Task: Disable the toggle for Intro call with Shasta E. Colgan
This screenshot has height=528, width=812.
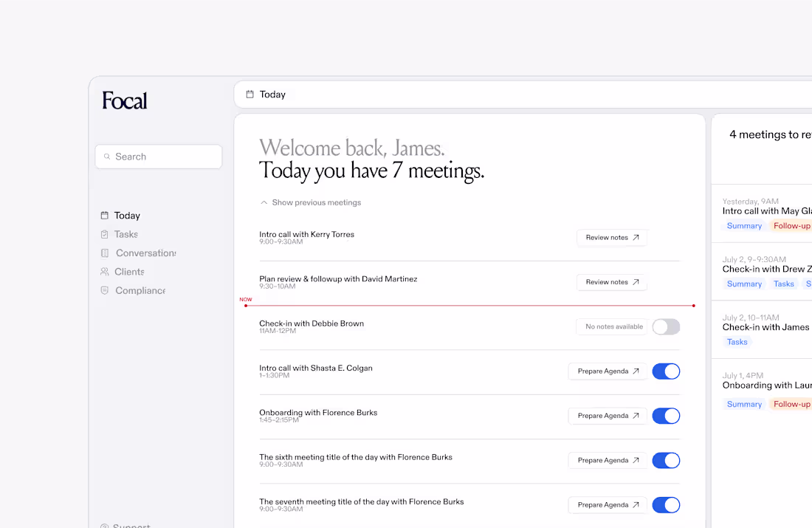Action: point(666,371)
